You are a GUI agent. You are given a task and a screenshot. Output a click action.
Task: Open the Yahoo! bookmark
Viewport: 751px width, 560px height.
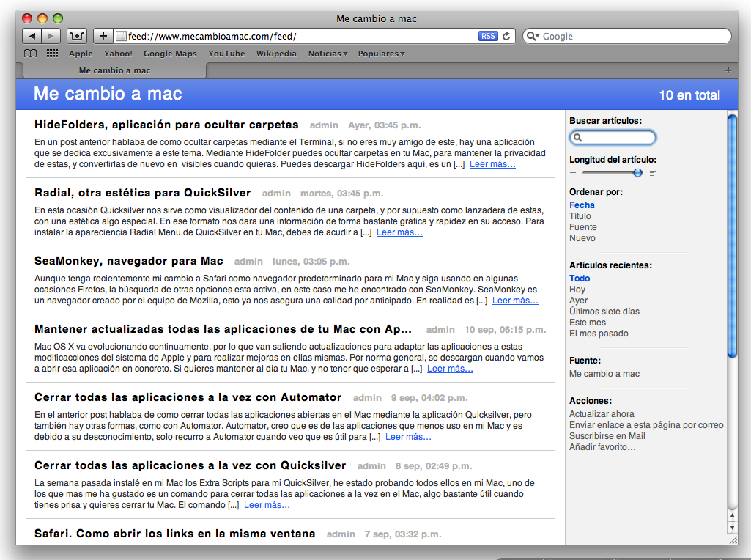click(118, 54)
